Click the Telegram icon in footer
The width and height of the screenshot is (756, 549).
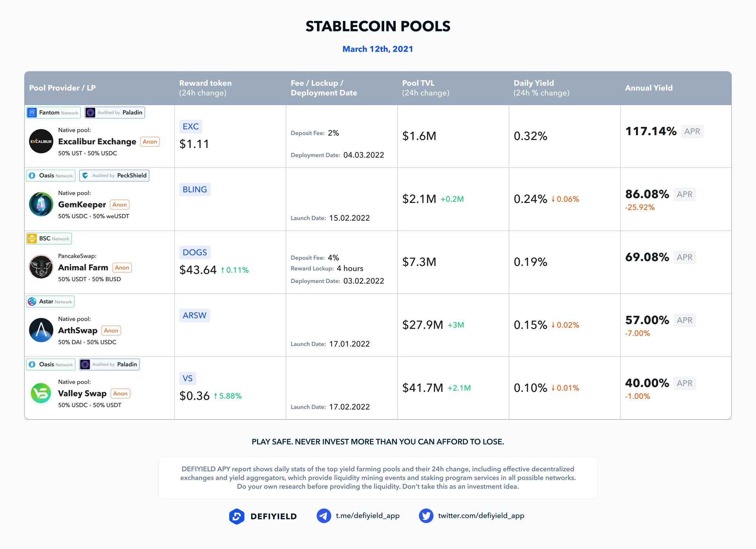[x=324, y=516]
